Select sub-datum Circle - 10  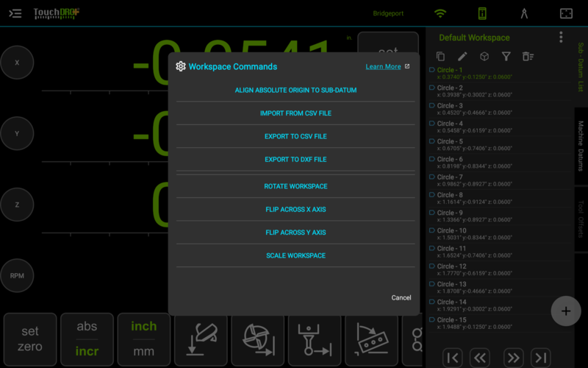[x=500, y=234]
